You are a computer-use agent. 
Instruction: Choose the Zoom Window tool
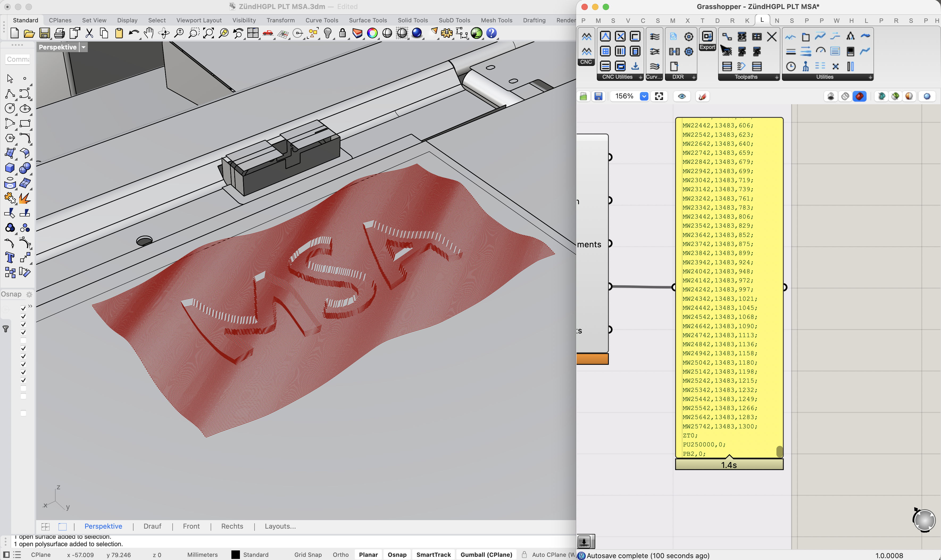coord(194,34)
